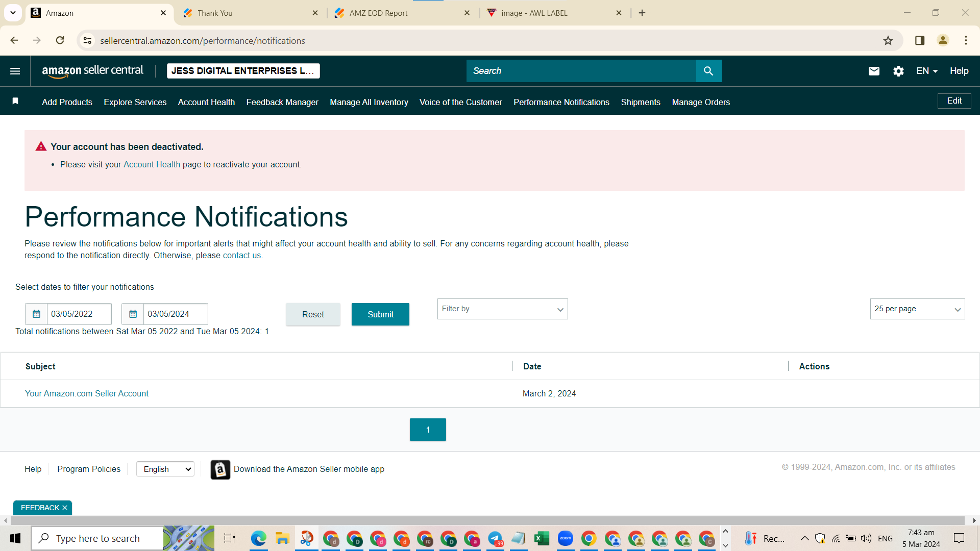Screen dimensions: 980x551
Task: Open a new browser tab
Action: pos(642,13)
